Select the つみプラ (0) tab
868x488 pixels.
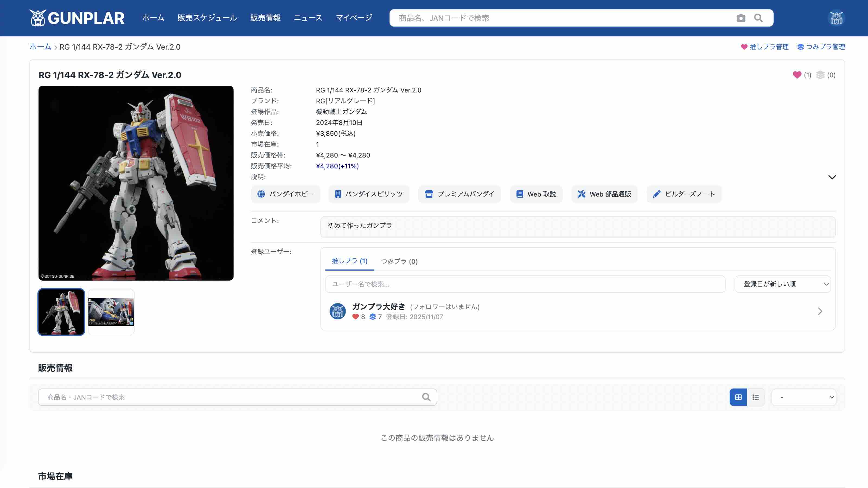point(399,261)
